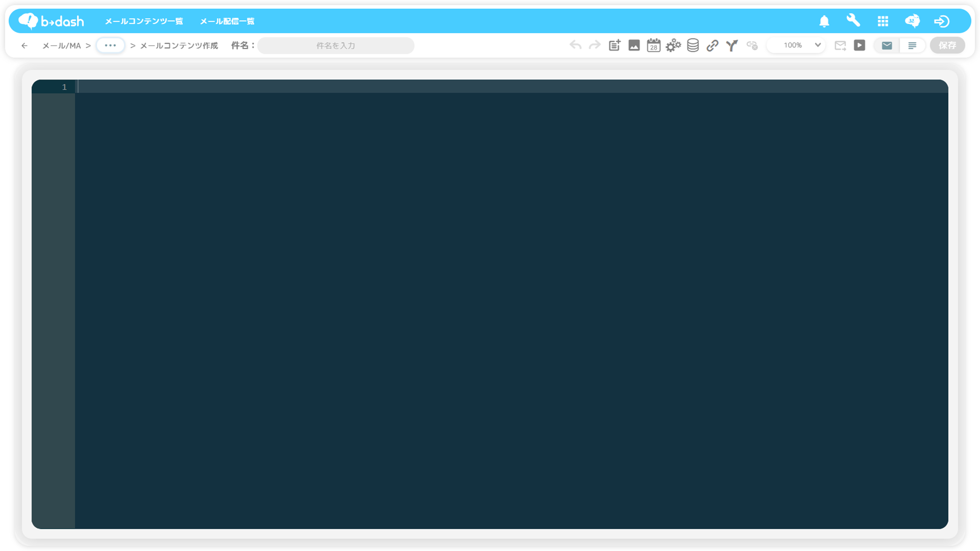Click the 保存 save button
Screen dimensions: 980x551
pos(947,46)
